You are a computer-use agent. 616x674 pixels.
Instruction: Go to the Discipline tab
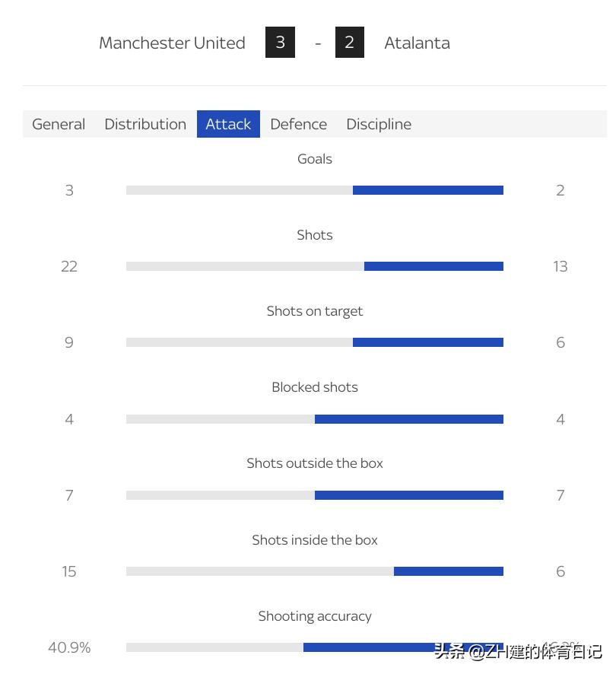pyautogui.click(x=379, y=124)
